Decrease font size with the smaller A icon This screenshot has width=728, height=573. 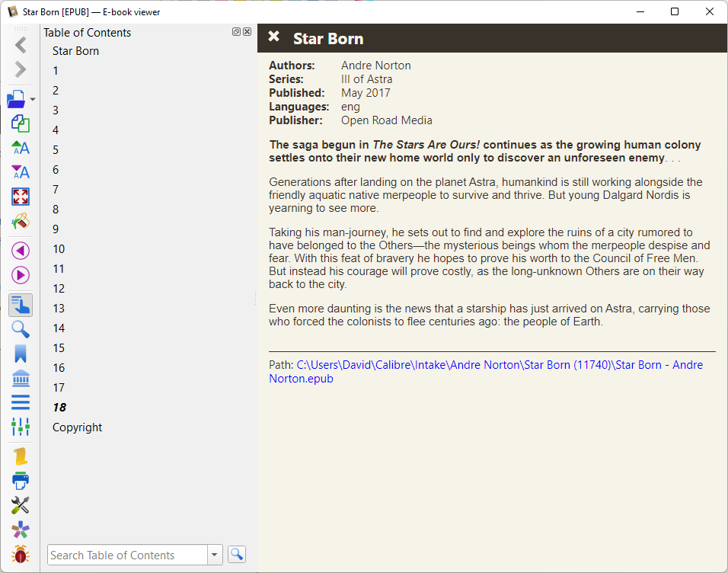21,172
